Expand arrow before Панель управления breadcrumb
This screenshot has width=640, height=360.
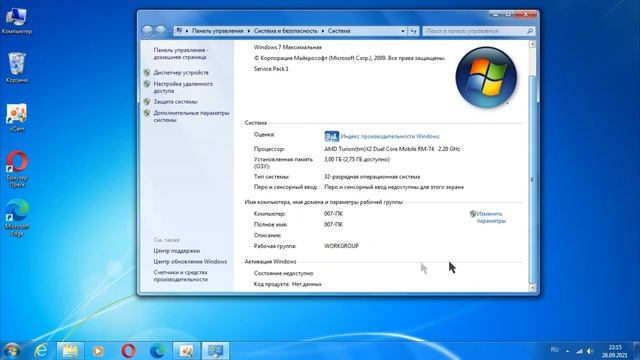187,31
